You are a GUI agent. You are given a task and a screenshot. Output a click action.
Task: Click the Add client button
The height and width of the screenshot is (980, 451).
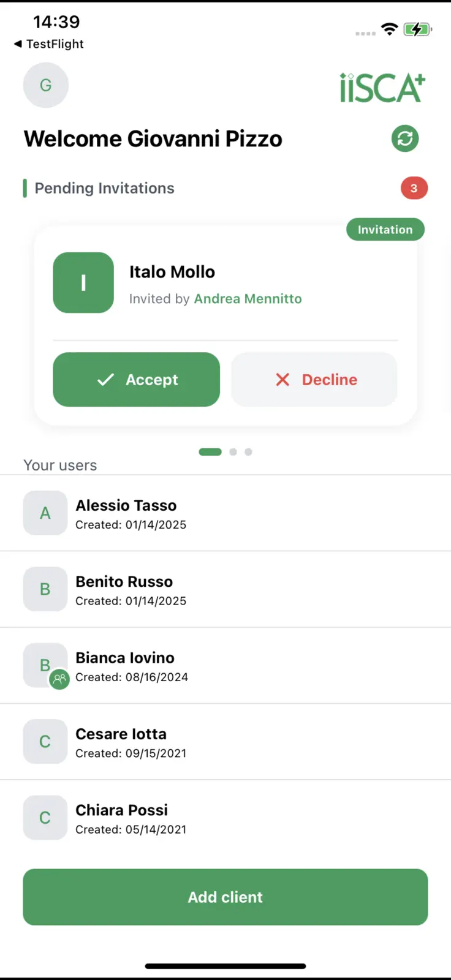point(225,897)
